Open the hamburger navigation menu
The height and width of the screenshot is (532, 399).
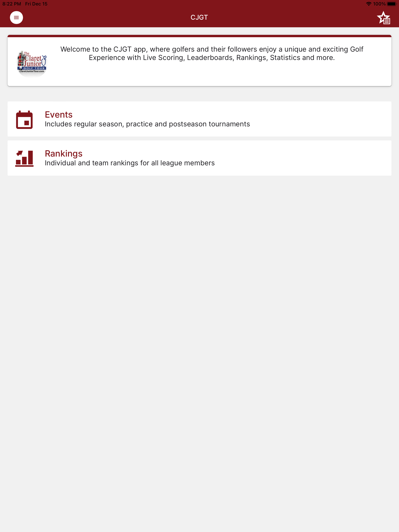point(16,18)
